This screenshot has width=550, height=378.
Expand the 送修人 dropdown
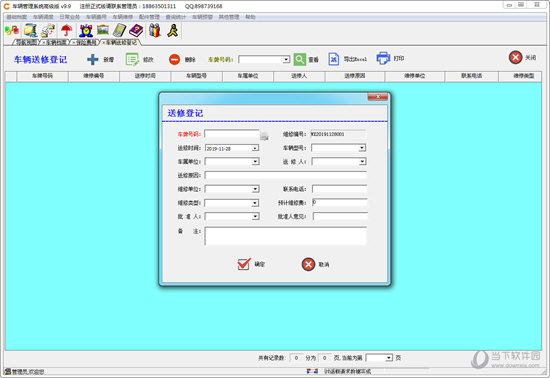362,162
